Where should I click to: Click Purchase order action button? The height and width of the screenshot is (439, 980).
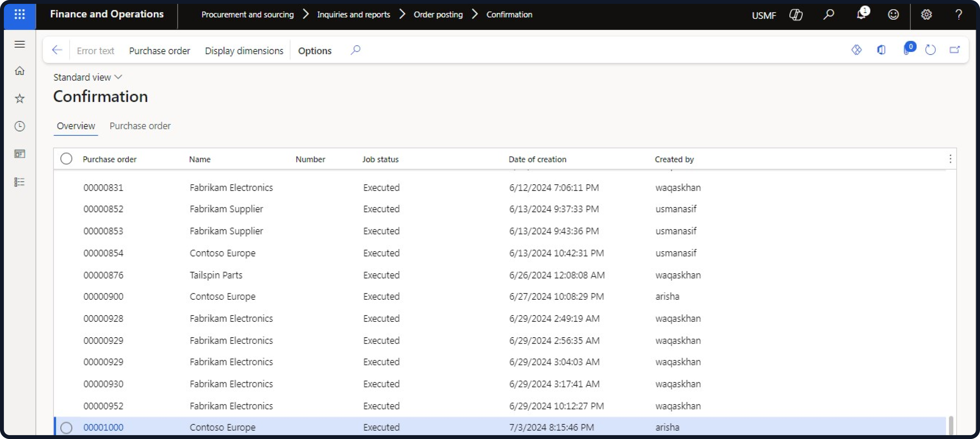point(159,51)
